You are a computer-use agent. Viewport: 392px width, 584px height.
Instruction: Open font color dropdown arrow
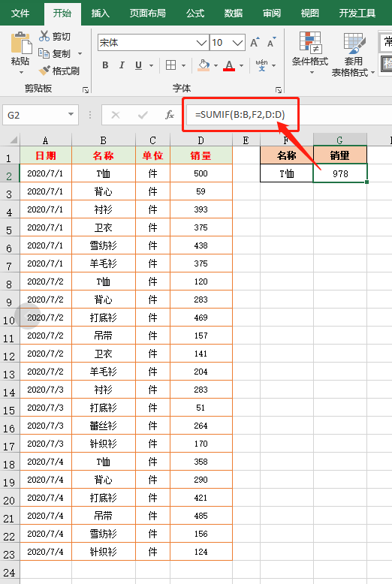(x=242, y=66)
